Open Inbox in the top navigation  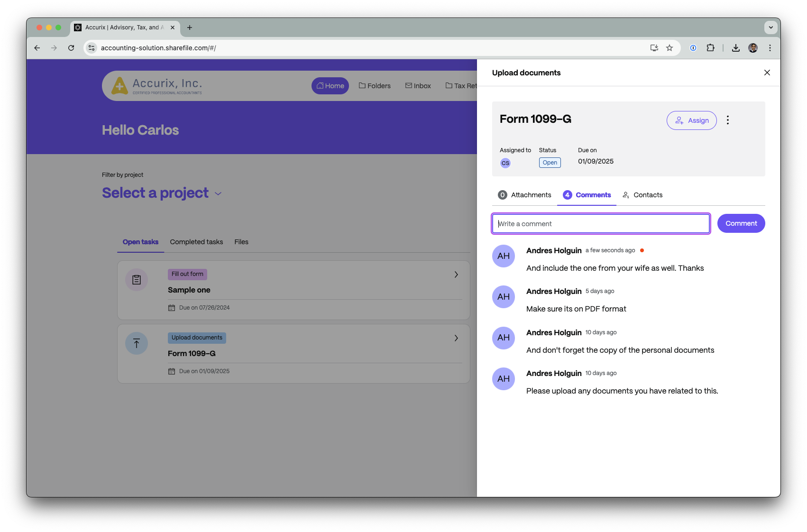pos(418,86)
